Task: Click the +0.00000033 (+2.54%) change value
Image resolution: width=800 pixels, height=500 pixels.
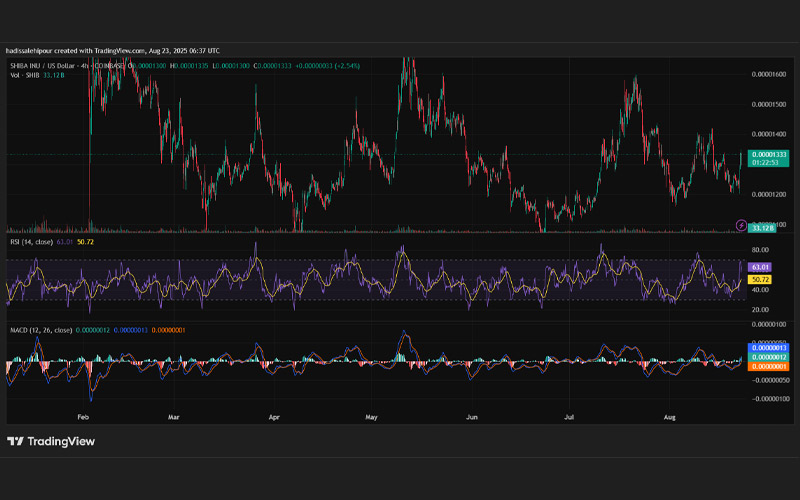Action: coord(328,66)
